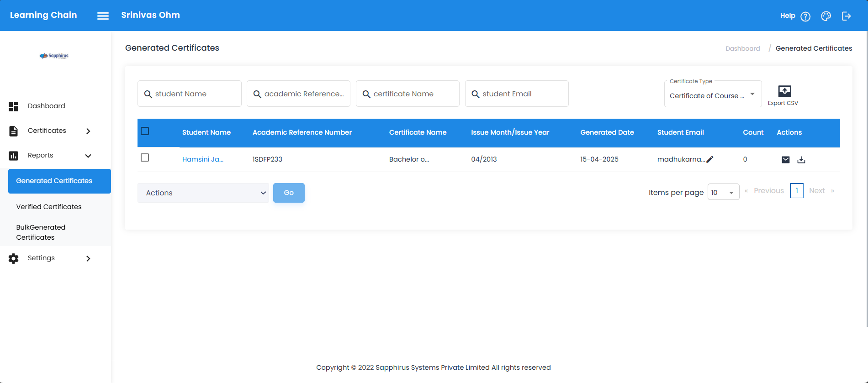
Task: Go to Dashboard via breadcrumb link
Action: (742, 48)
